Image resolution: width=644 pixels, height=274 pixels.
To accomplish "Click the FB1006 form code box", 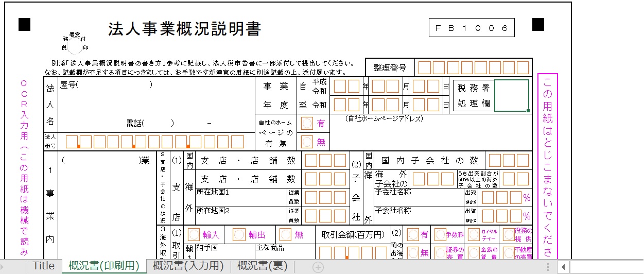I will (472, 28).
